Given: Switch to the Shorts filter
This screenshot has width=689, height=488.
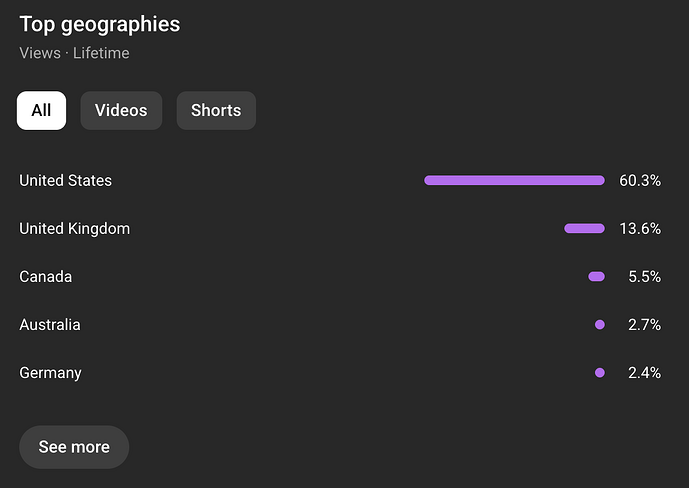Looking at the screenshot, I should (216, 111).
